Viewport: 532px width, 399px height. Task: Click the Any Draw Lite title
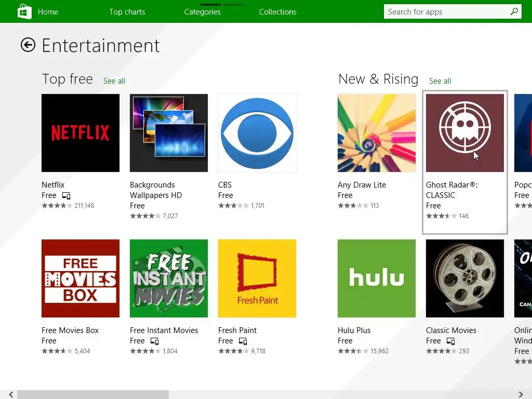(x=362, y=185)
